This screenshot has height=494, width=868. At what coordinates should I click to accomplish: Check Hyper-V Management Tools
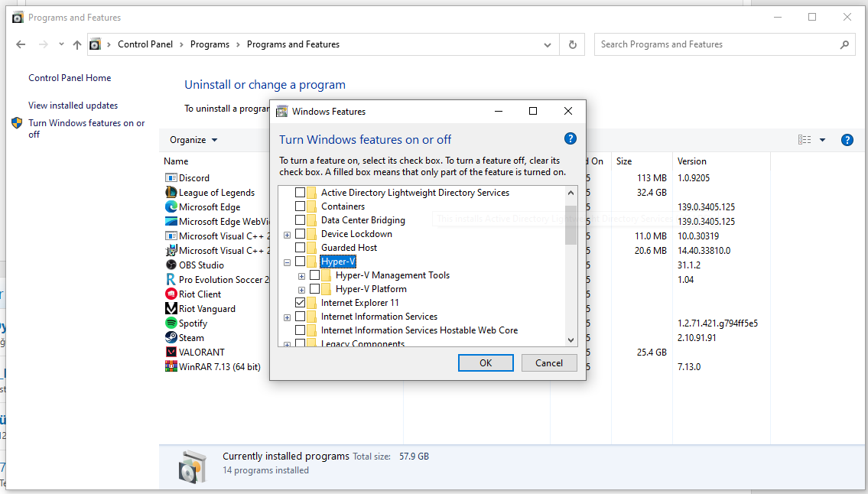pyautogui.click(x=314, y=275)
